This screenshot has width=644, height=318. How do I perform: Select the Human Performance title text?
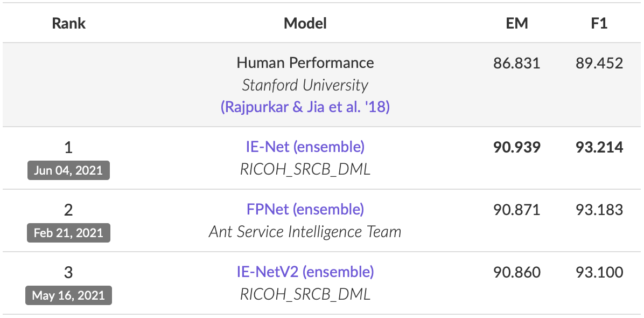click(305, 63)
